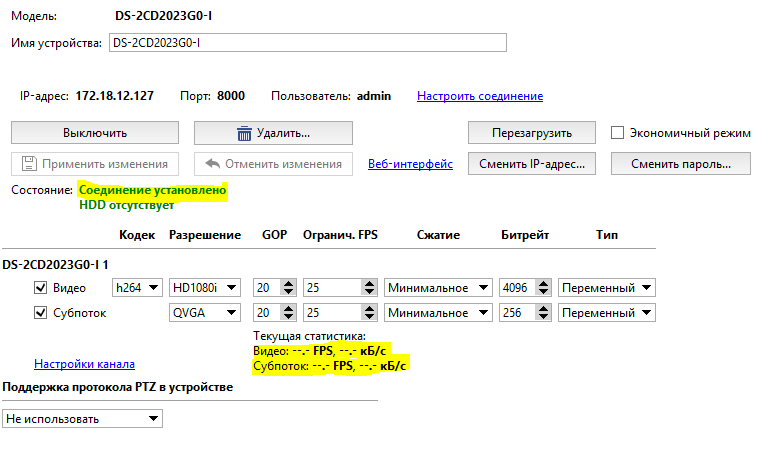Decrease Видео FPS limit with down arrow
This screenshot has width=770, height=454.
(369, 292)
